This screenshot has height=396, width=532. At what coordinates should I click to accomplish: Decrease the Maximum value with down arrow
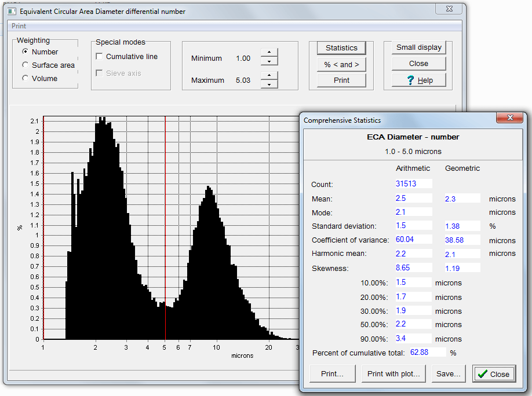[269, 84]
